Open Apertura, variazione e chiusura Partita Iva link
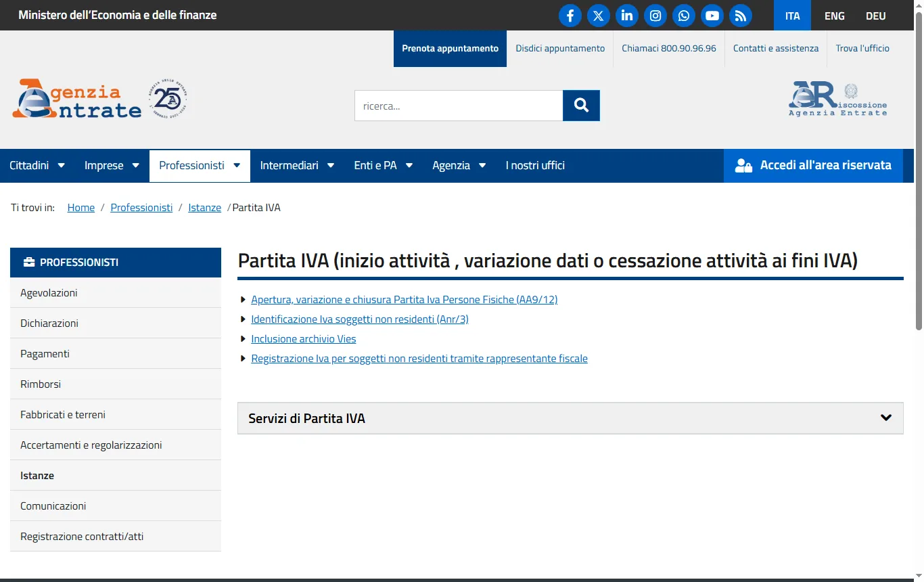The width and height of the screenshot is (924, 582). tap(405, 300)
